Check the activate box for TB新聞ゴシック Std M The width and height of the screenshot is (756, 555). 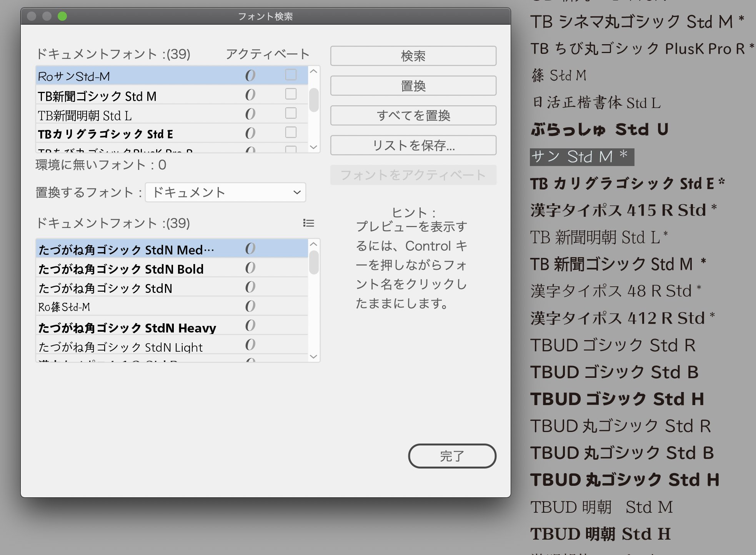pyautogui.click(x=291, y=94)
